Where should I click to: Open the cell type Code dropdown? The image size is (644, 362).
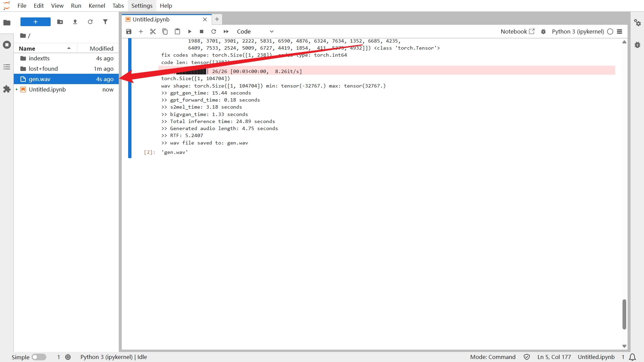[255, 32]
